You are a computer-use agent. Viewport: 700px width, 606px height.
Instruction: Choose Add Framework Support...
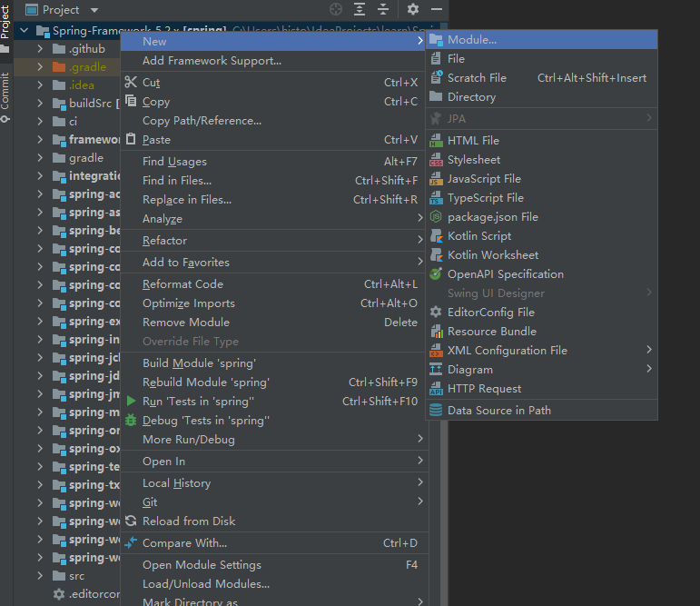coord(274,60)
